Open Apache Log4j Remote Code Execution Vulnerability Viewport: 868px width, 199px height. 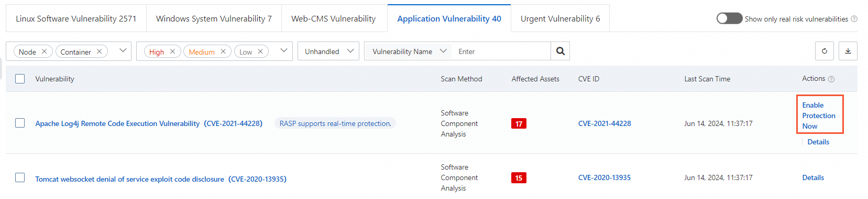tap(149, 123)
